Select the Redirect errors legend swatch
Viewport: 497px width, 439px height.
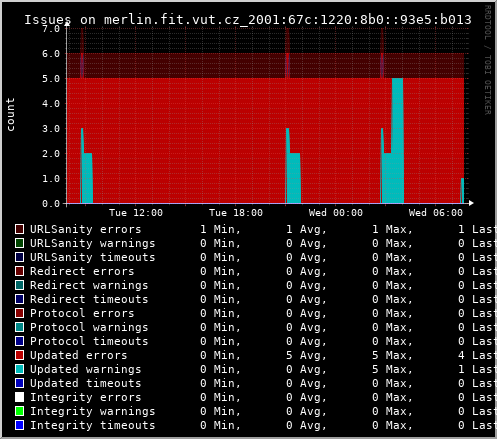tap(19, 271)
